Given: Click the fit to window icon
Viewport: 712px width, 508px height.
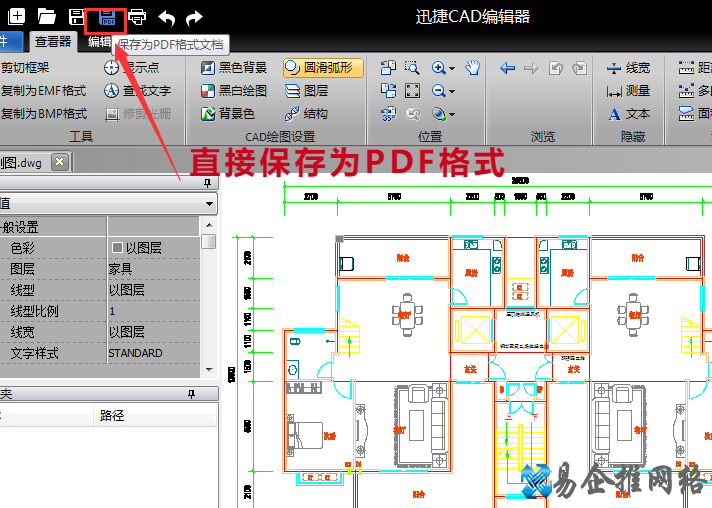Looking at the screenshot, I should 412,91.
